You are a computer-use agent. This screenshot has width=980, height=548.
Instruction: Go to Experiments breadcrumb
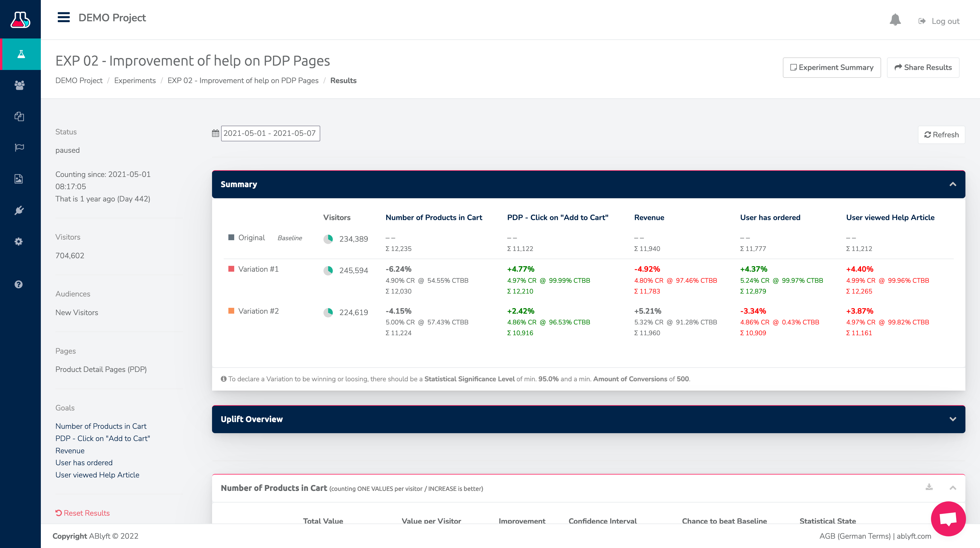[135, 81]
